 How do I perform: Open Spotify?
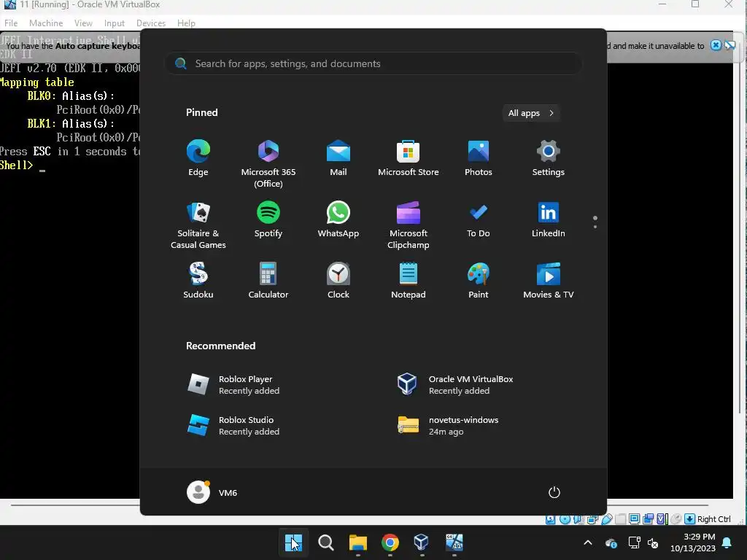[x=268, y=219]
